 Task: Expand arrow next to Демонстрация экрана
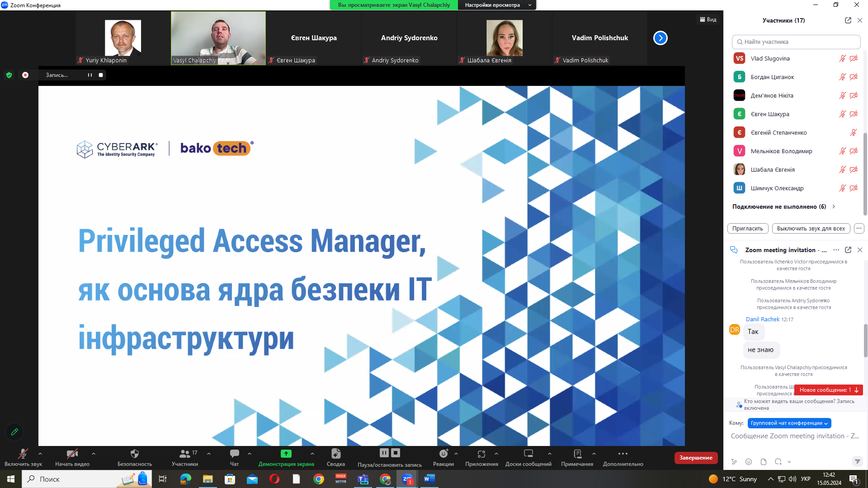point(312,454)
